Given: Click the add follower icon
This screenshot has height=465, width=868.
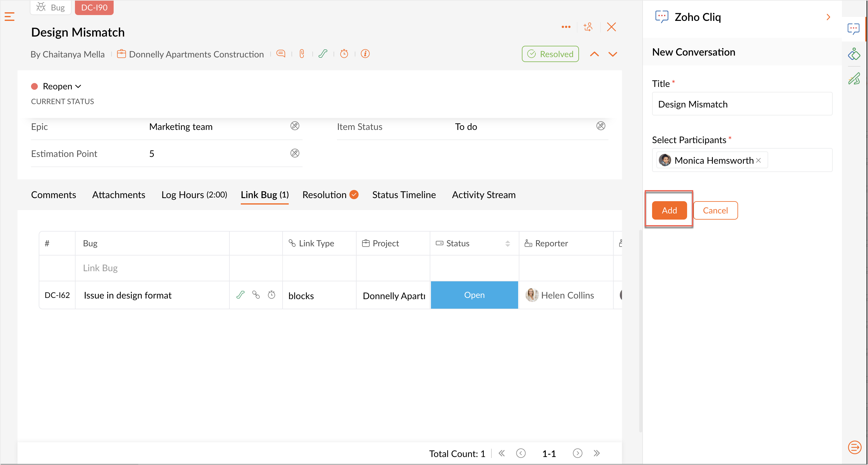Looking at the screenshot, I should point(588,27).
